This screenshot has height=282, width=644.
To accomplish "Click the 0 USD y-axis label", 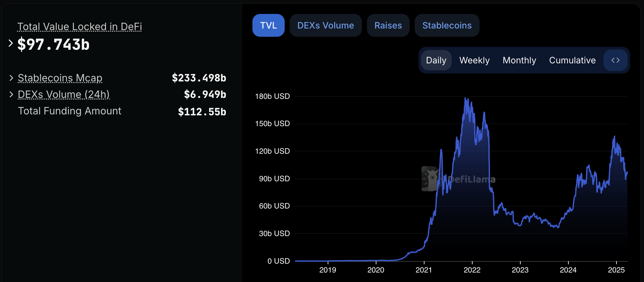I will click(279, 261).
